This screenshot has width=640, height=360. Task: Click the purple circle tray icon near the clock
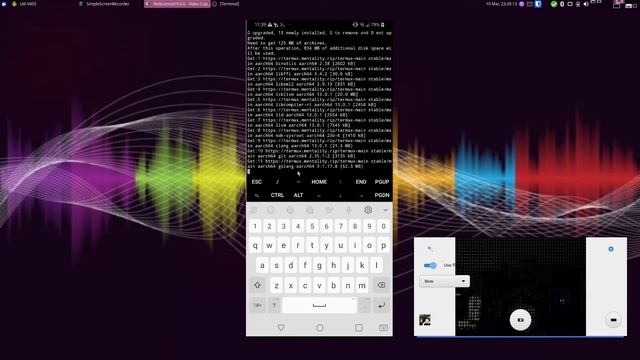tap(522, 4)
